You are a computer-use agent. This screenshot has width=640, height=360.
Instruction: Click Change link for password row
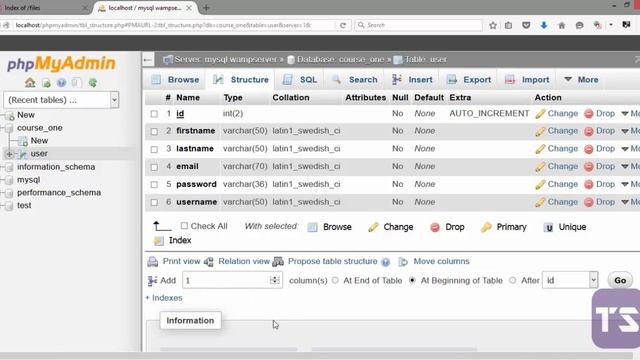point(562,184)
